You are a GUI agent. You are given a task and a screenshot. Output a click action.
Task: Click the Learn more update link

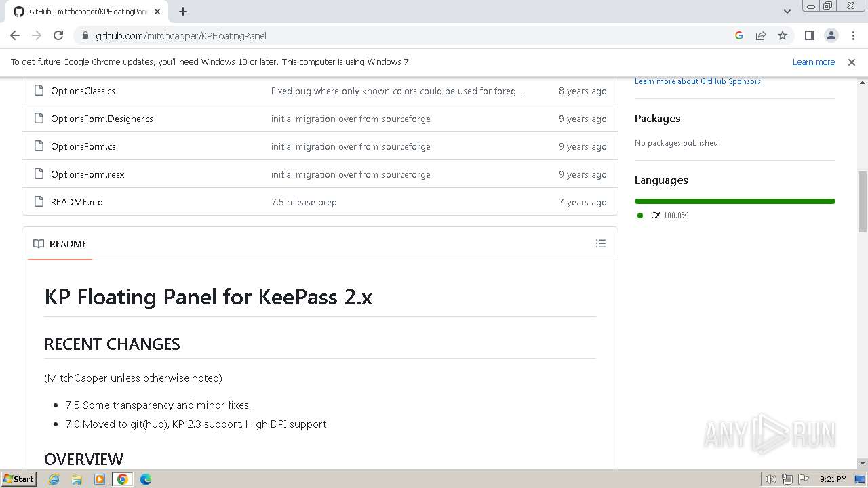point(813,62)
